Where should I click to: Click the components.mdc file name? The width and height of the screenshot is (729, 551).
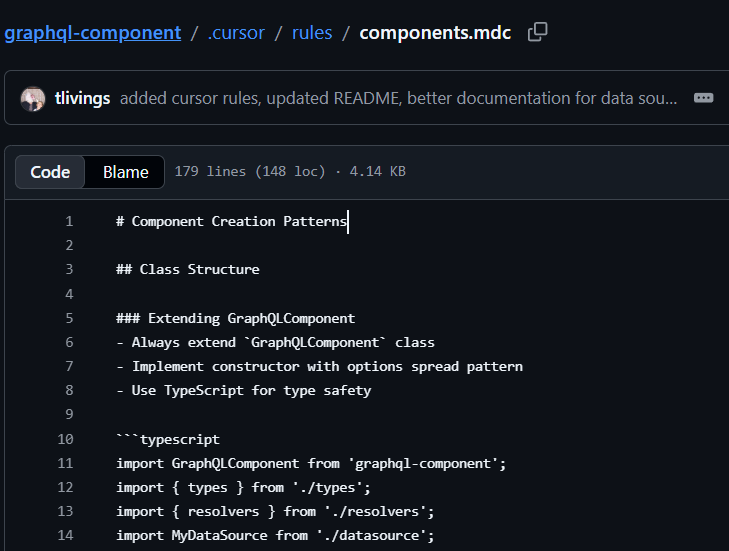tap(435, 32)
